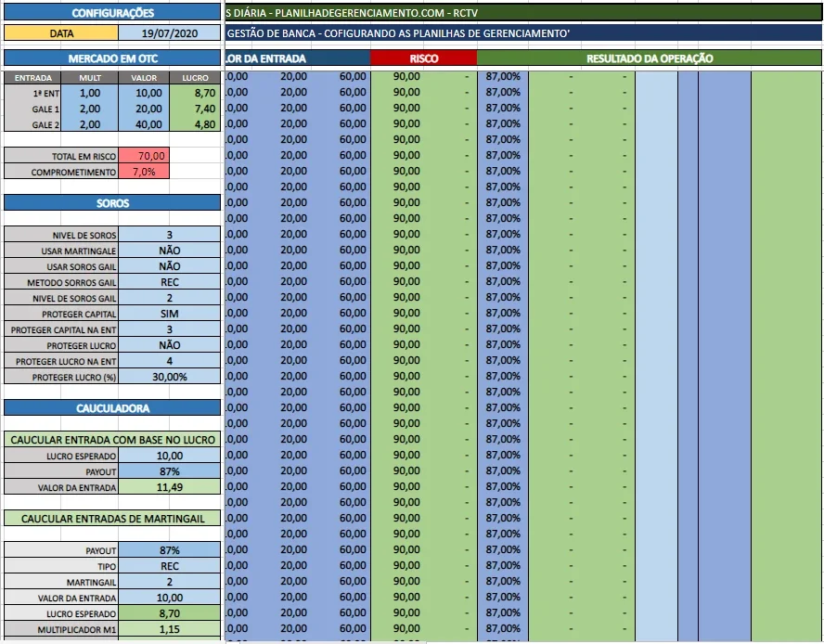Toggle PROTEGER LUCRO value NÃO
The width and height of the screenshot is (824, 644).
[x=169, y=345]
